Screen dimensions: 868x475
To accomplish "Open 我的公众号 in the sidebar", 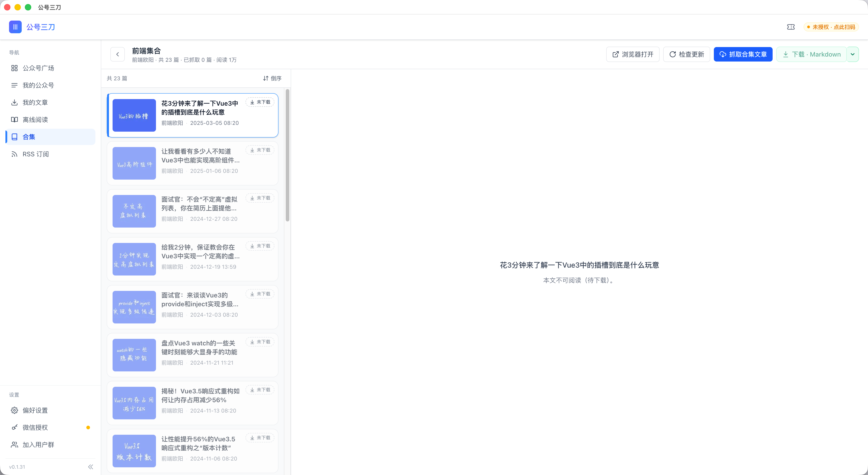I will click(51, 85).
